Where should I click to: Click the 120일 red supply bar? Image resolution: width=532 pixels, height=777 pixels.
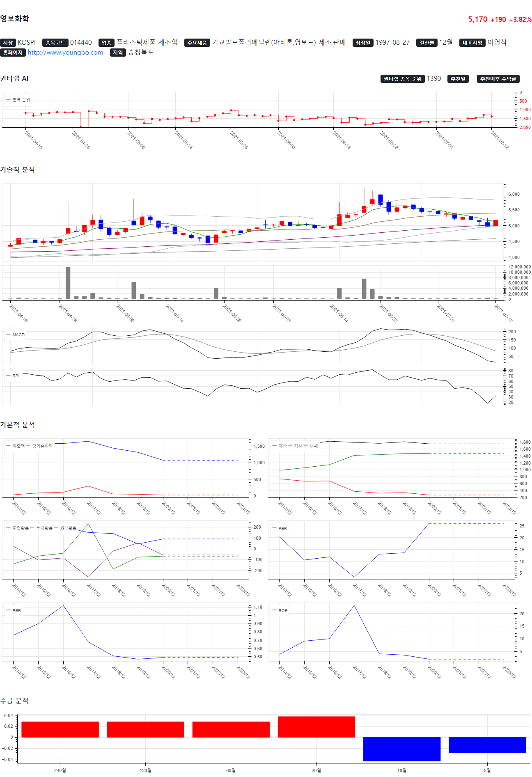tap(145, 729)
